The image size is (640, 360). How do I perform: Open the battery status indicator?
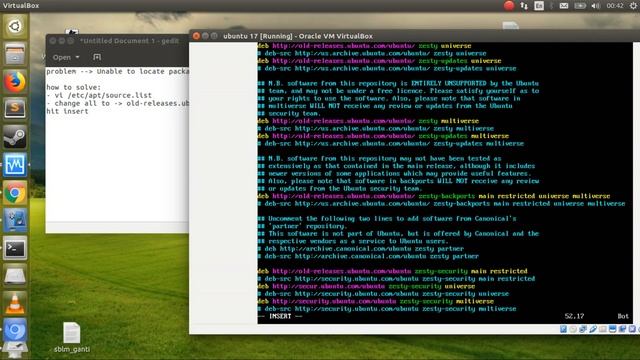pos(580,6)
